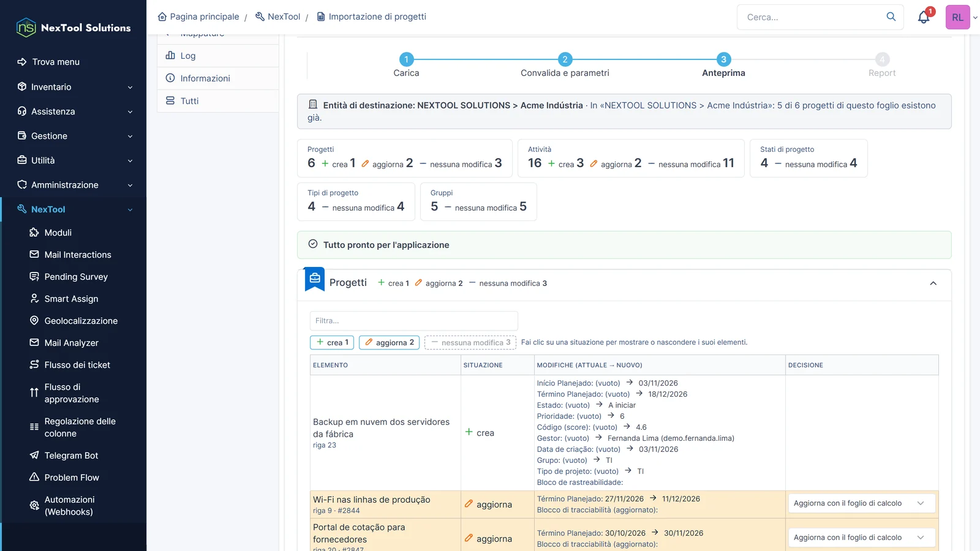Toggle the 'crea 1' situation filter
980x551 pixels.
click(x=332, y=342)
